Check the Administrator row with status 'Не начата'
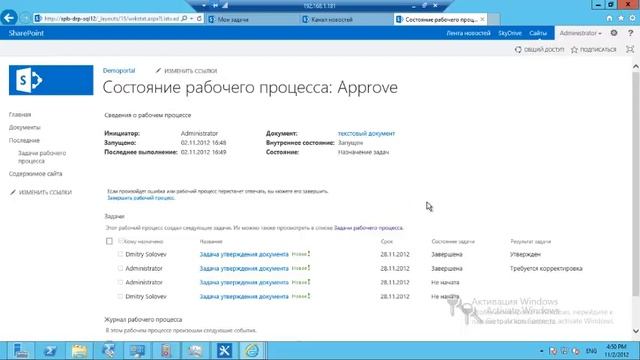This screenshot has height=360, width=640. click(120, 282)
